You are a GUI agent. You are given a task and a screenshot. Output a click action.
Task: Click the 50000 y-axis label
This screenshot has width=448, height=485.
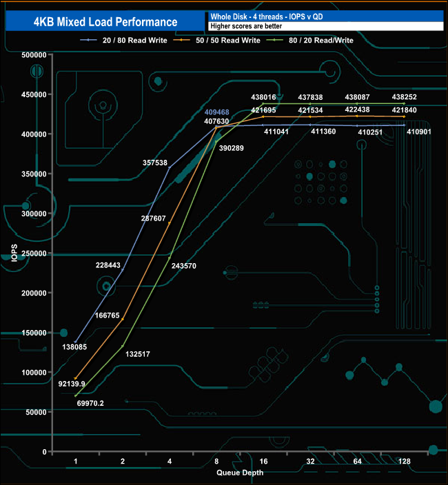36,412
